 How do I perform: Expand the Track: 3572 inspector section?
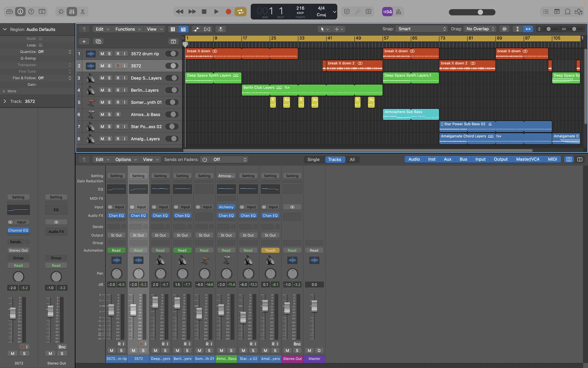pos(5,101)
